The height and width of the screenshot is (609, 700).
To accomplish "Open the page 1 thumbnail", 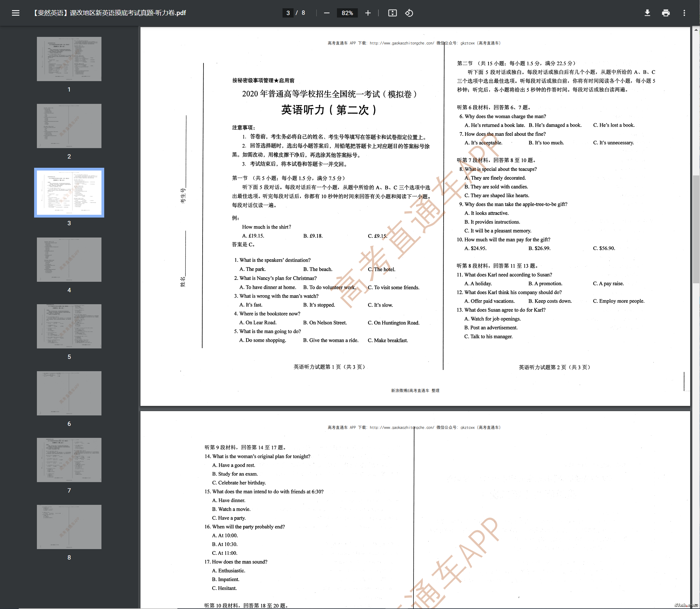I will pos(69,59).
